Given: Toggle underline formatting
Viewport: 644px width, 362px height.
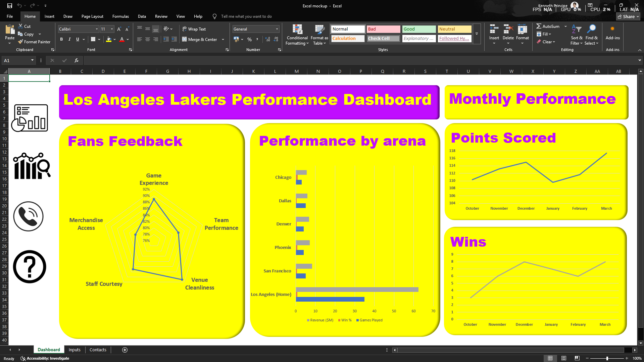Looking at the screenshot, I should tap(78, 39).
